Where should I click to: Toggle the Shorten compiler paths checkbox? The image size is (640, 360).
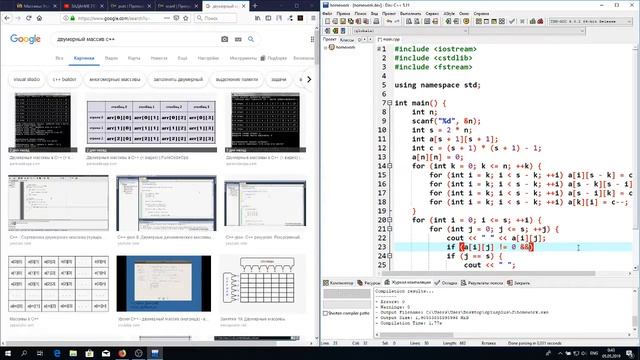(326, 313)
